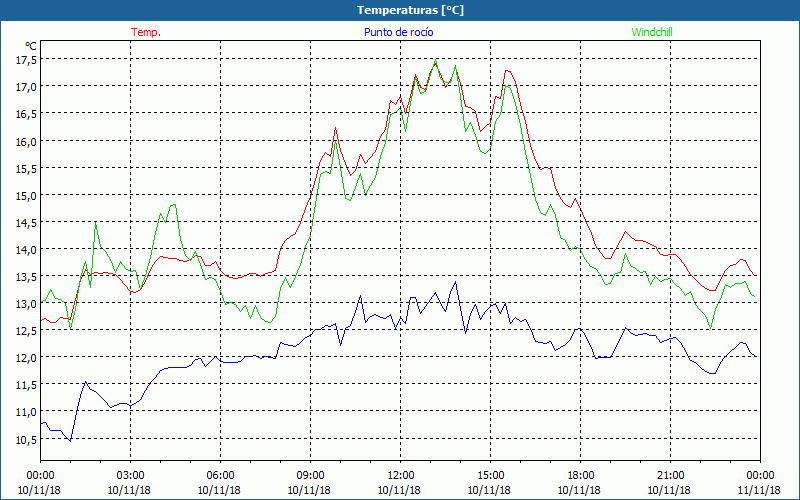Image resolution: width=800 pixels, height=500 pixels.
Task: Click the 12,5 y-axis value
Action: click(x=26, y=331)
